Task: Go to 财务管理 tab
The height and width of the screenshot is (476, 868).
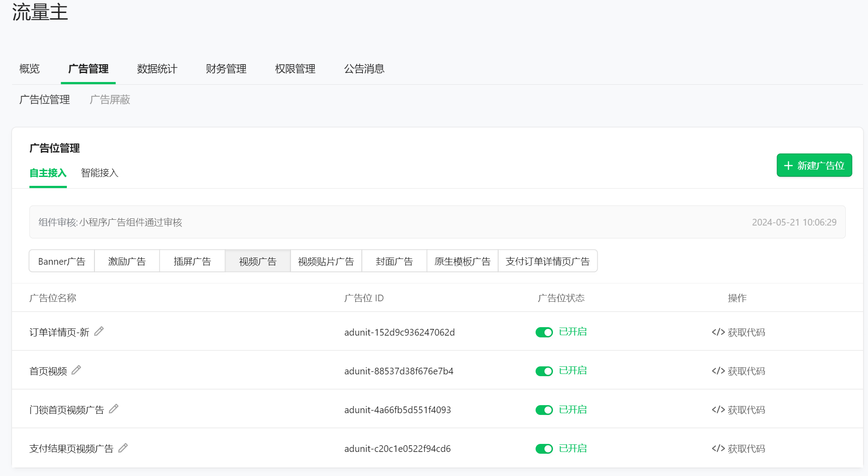Action: (226, 69)
